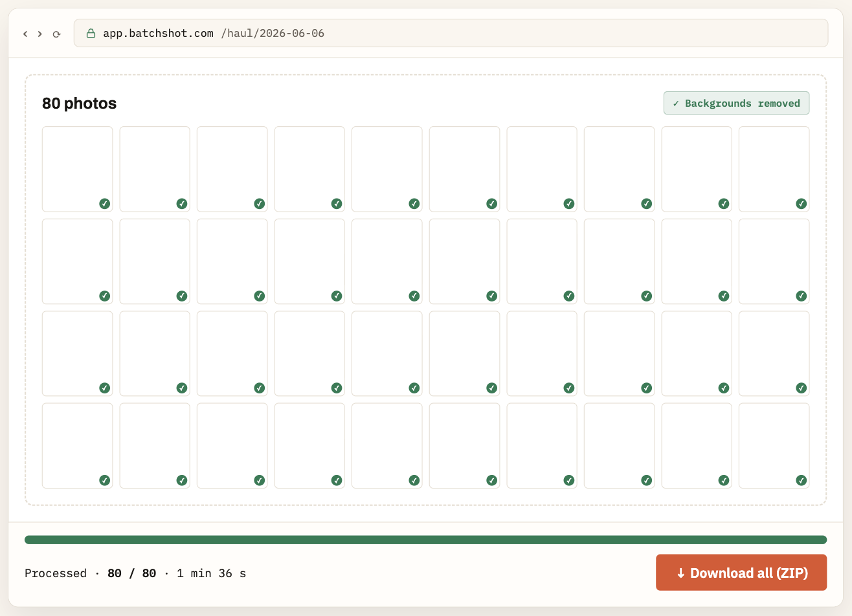Viewport: 852px width, 616px height.
Task: Focus the app.batchshot.com address field
Action: tap(451, 33)
